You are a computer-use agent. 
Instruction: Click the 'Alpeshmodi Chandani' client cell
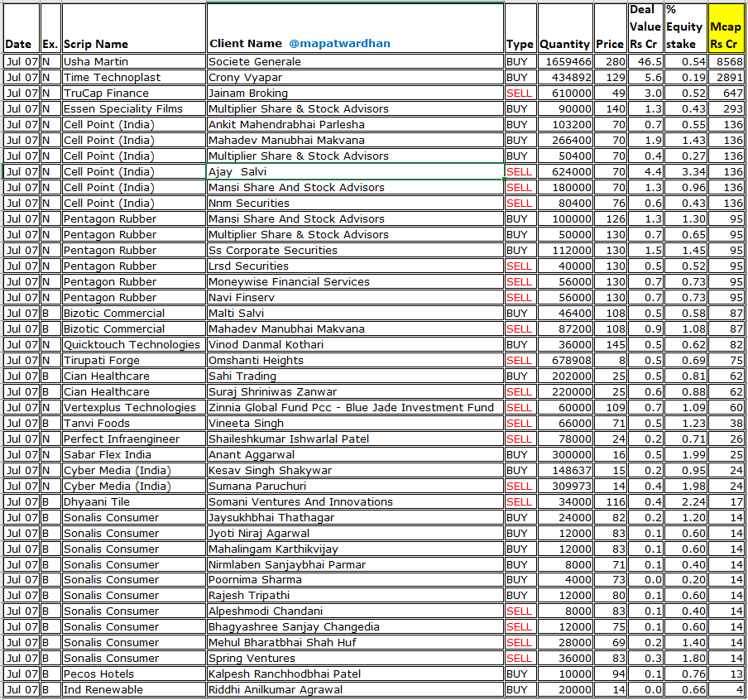tap(355, 611)
